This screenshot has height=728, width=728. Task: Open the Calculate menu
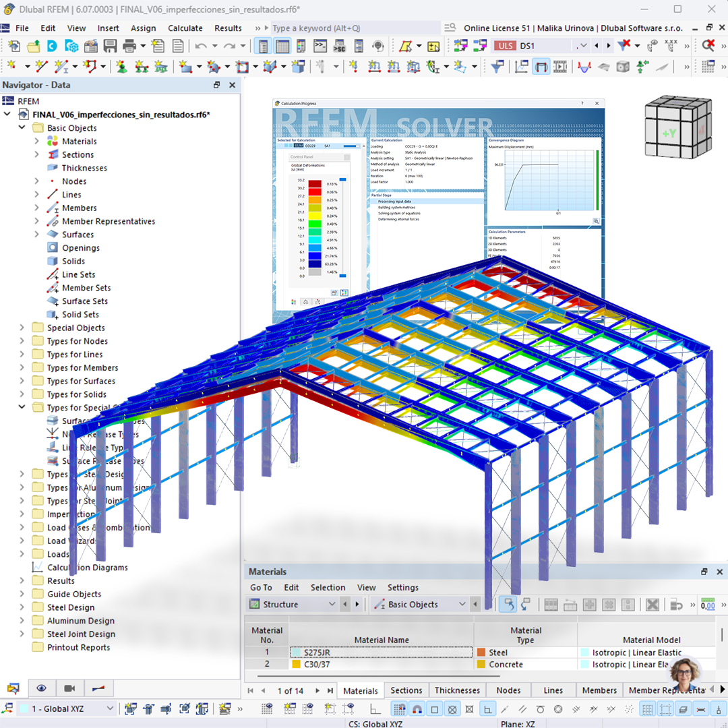point(185,28)
